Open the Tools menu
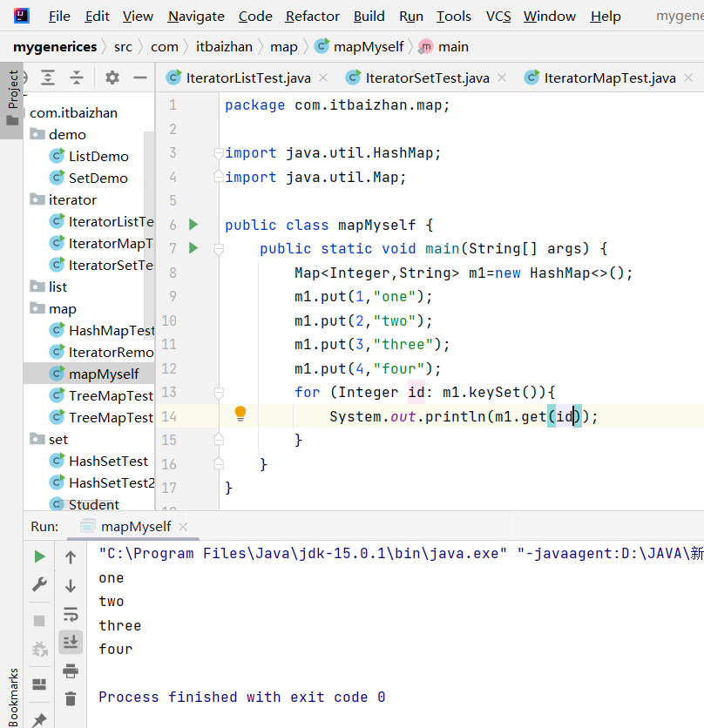The image size is (704, 728). (454, 17)
